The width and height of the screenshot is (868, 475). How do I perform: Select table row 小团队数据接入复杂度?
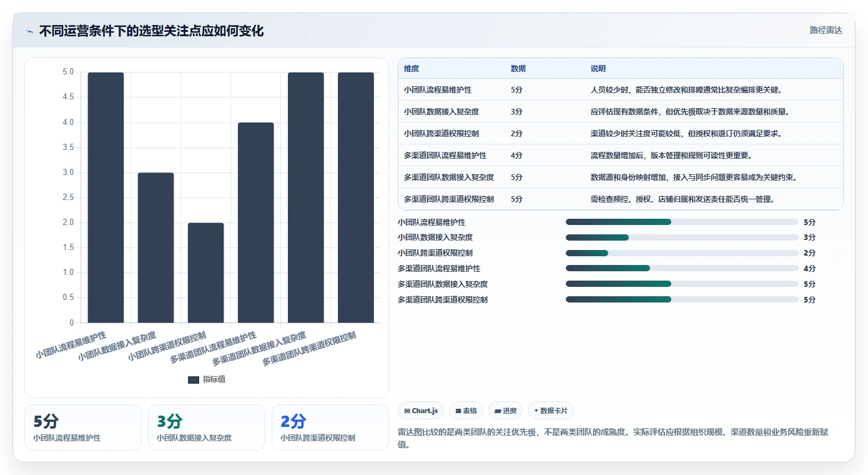620,112
